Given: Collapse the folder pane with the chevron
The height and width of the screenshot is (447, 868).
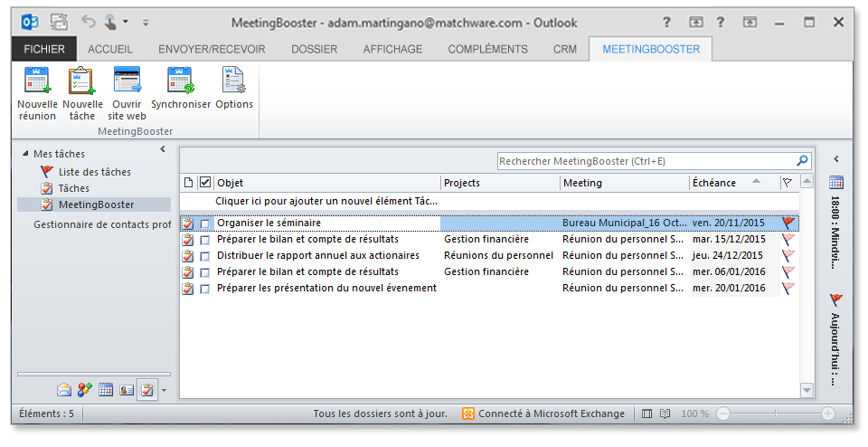Looking at the screenshot, I should click(163, 149).
